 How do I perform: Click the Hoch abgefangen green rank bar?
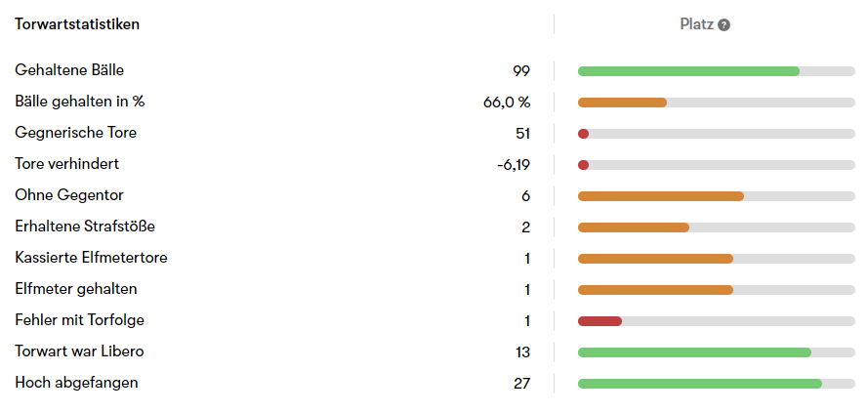click(x=699, y=384)
